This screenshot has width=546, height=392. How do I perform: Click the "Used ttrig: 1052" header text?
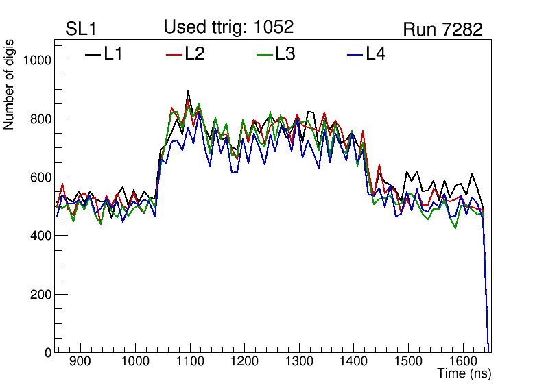[x=228, y=27]
